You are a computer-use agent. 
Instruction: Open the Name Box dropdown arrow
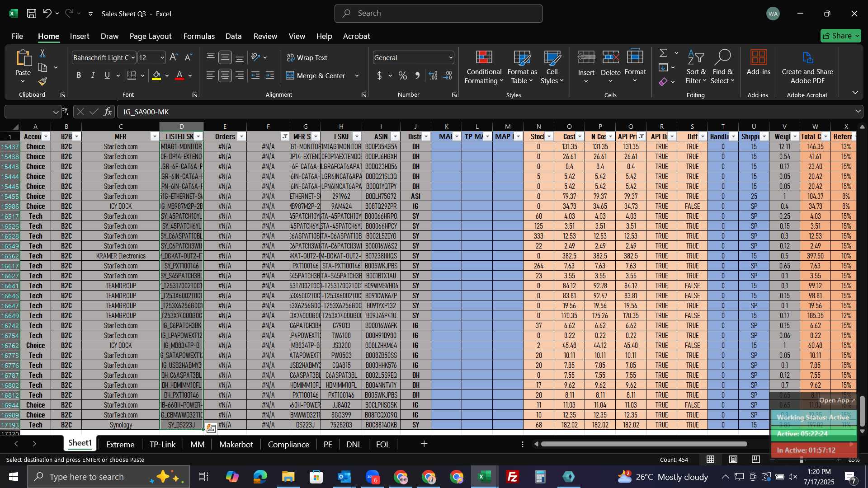coord(56,112)
